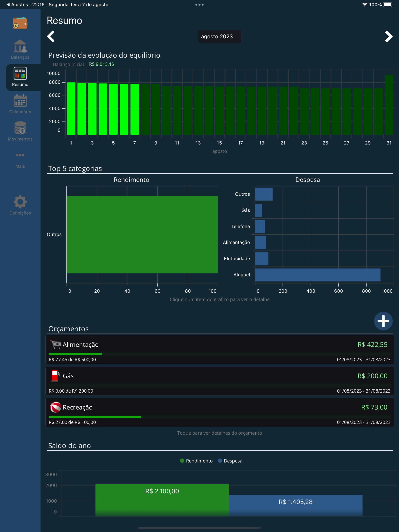Go to previous month with left chevron
Screen dimensions: 399x532
51,37
